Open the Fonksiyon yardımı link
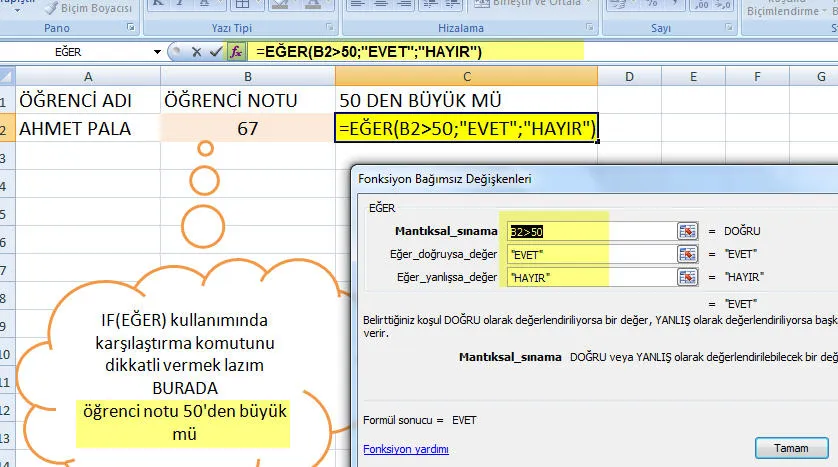The width and height of the screenshot is (838, 467). click(x=405, y=449)
